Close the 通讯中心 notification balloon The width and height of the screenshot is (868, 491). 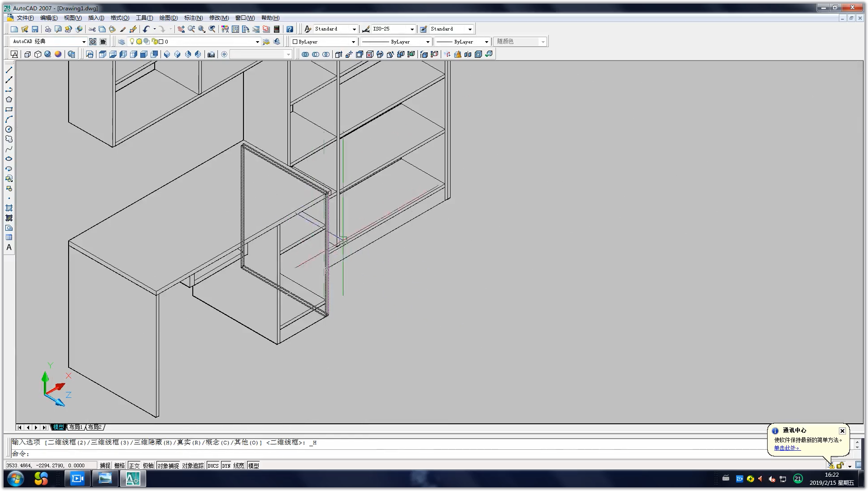tap(842, 431)
